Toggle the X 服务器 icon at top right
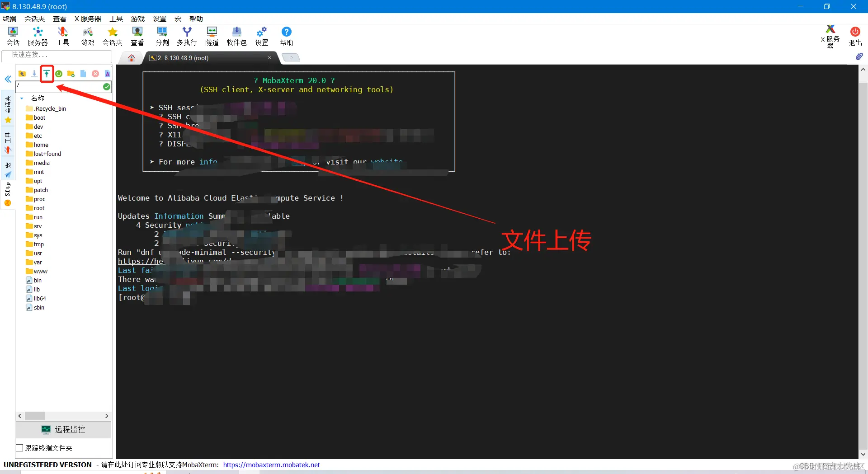 coord(830,36)
